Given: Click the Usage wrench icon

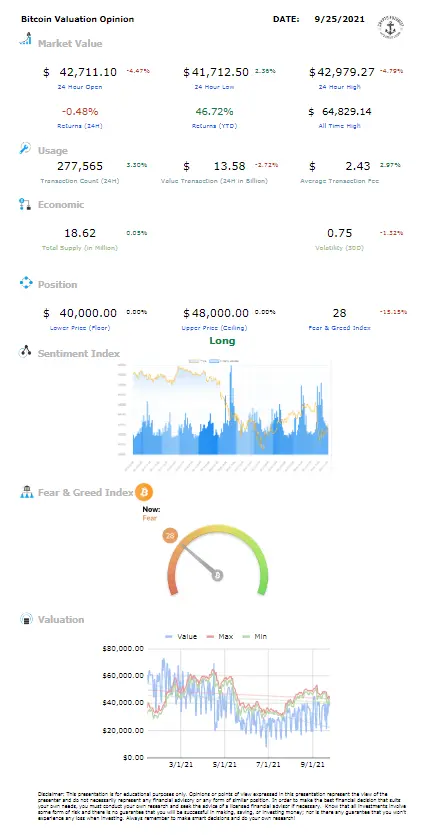Looking at the screenshot, I should 25,149.
